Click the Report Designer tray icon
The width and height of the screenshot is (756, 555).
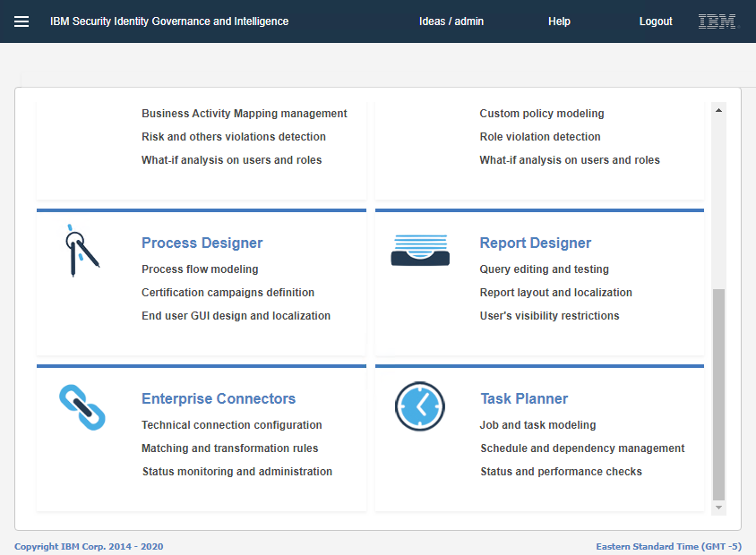419,250
